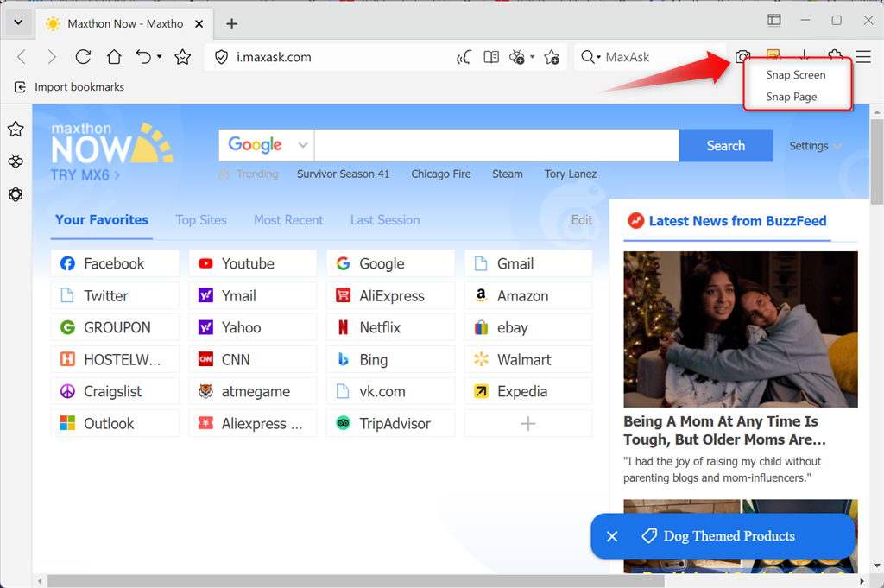
Task: Close the Maxthon Now tab
Action: click(199, 23)
